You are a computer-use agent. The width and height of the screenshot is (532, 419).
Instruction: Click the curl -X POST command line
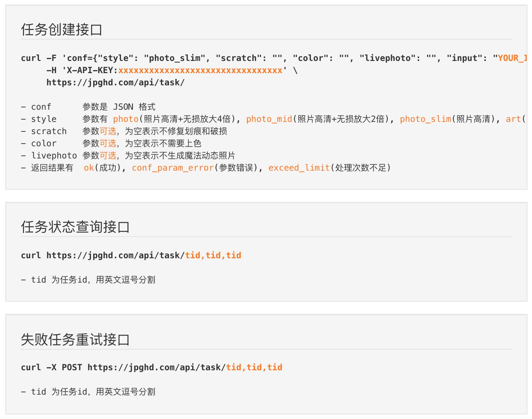[x=151, y=368]
